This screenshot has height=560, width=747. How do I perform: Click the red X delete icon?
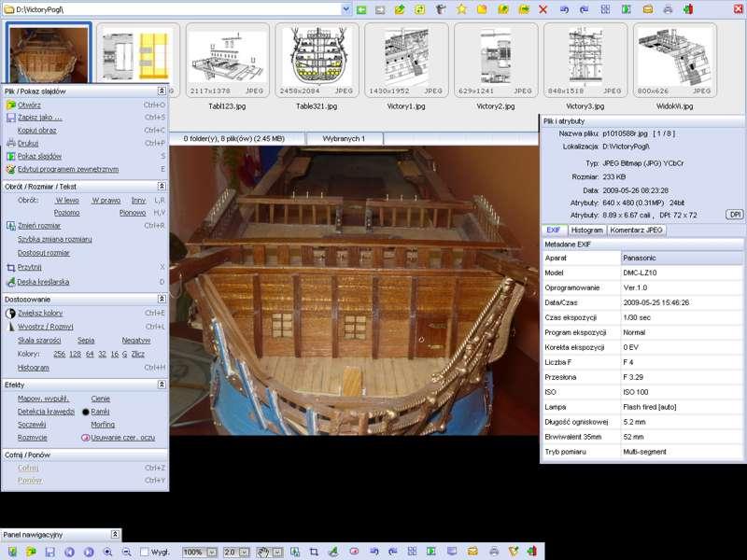pyautogui.click(x=543, y=9)
